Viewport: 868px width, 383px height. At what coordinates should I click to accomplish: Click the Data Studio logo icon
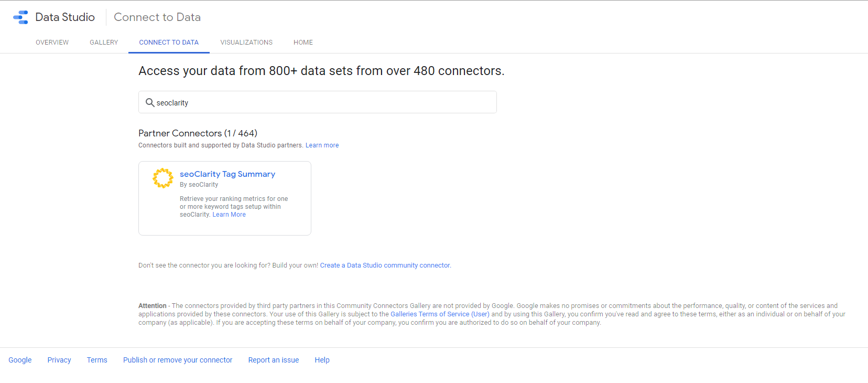[x=21, y=17]
